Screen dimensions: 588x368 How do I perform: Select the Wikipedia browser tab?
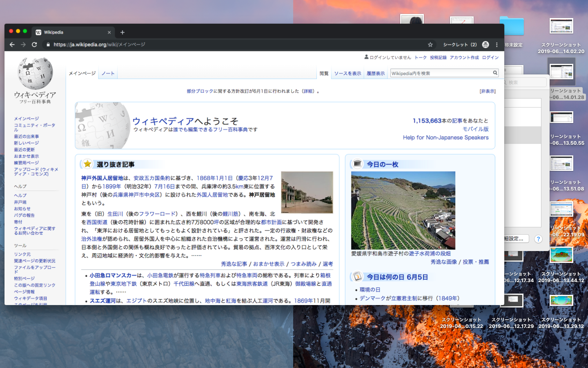click(73, 32)
